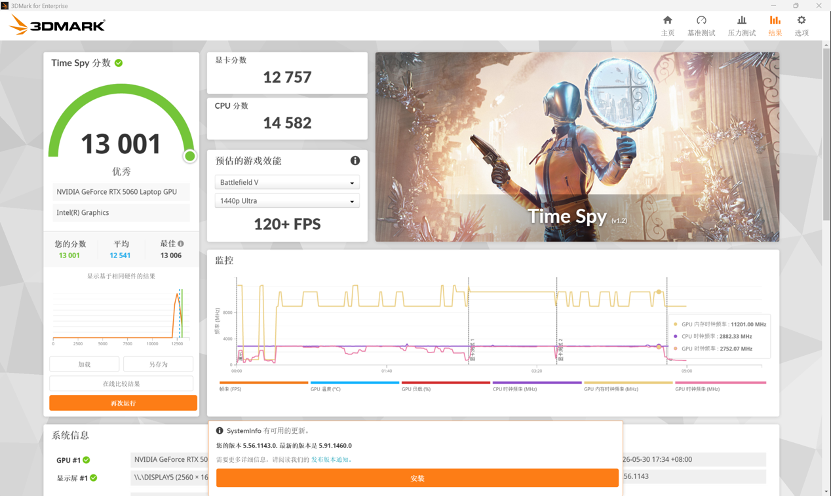832x496 pixels.
Task: Click the orange 再次运行 run again button
Action: 123,403
